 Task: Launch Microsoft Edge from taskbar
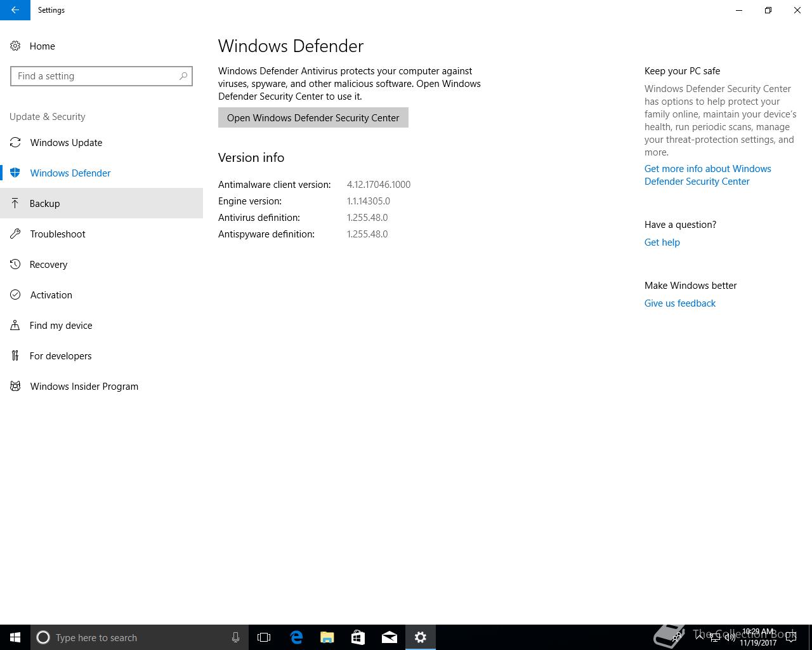(x=296, y=637)
